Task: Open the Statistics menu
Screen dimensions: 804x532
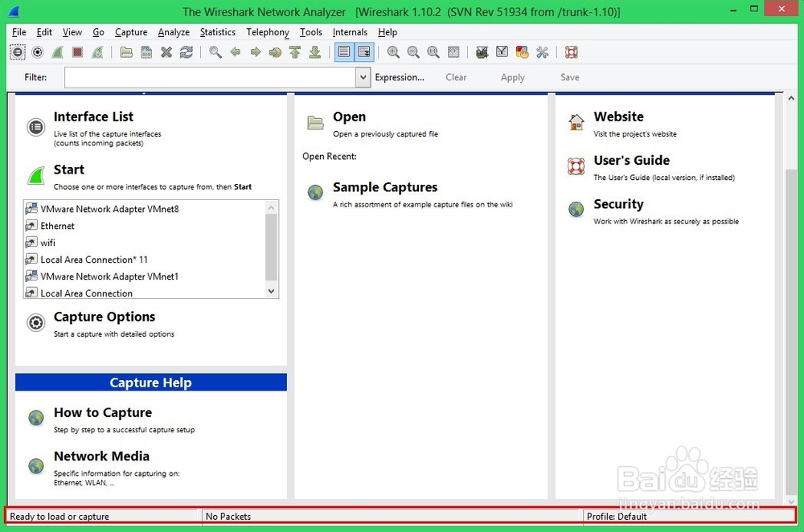Action: (217, 32)
